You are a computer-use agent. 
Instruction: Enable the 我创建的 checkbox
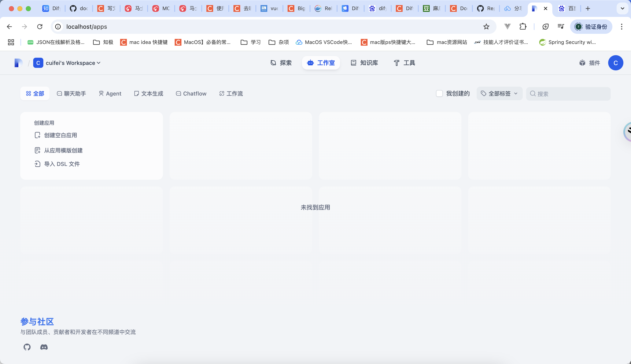(439, 93)
